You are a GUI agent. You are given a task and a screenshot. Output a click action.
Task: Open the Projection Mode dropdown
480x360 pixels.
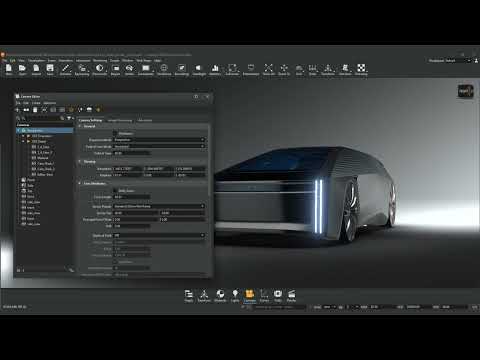click(x=159, y=140)
